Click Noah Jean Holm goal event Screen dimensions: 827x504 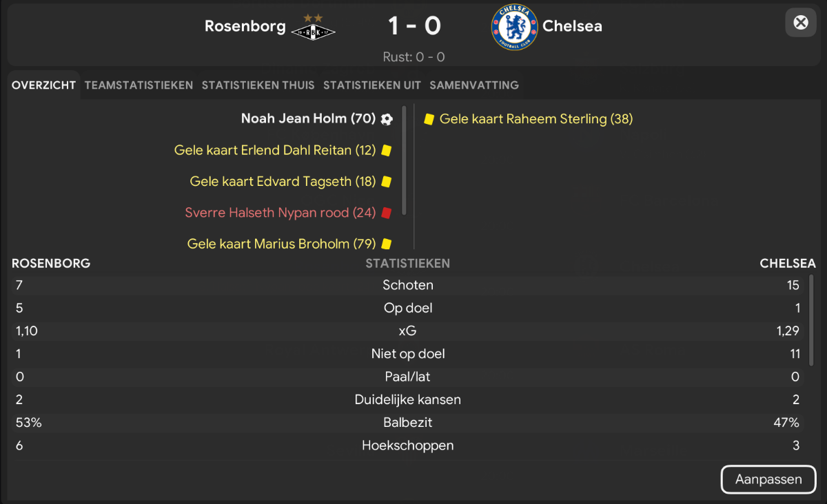[308, 119]
